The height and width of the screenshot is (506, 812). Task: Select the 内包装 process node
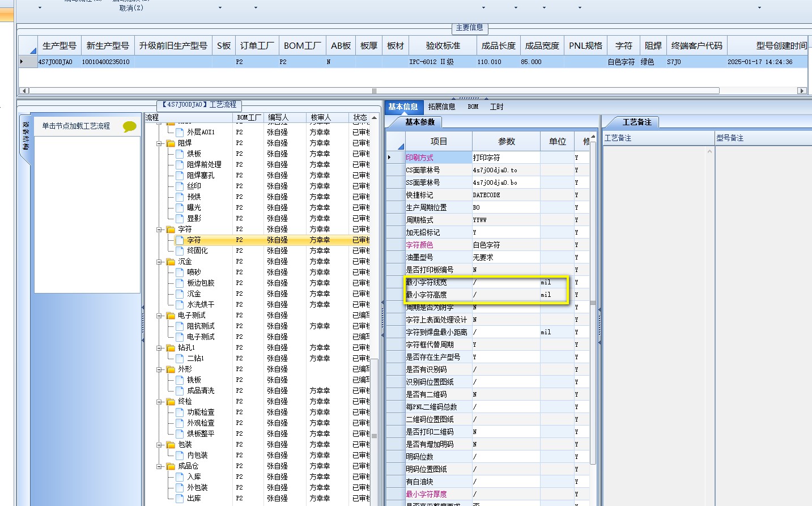(x=197, y=456)
